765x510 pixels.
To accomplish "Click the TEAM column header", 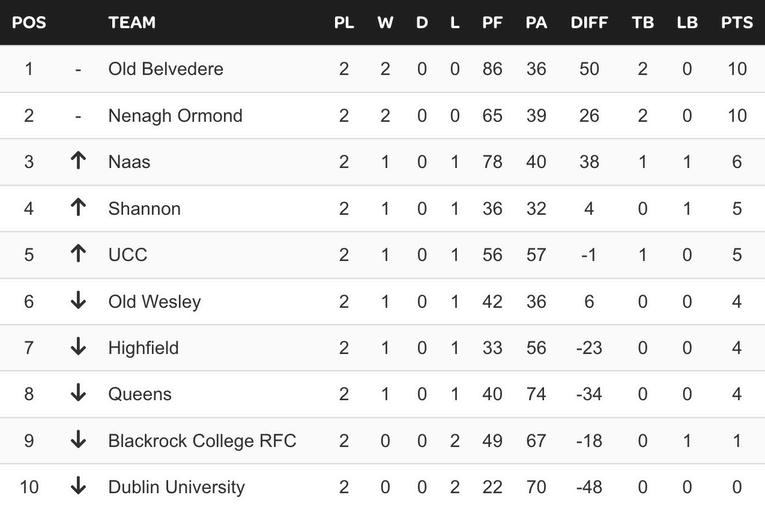I will click(x=132, y=22).
